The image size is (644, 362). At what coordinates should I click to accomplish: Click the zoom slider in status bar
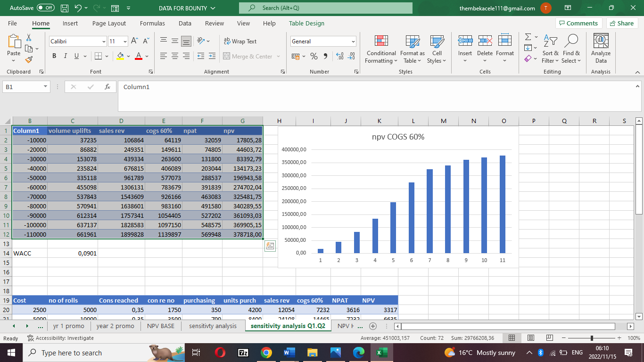[x=592, y=338]
